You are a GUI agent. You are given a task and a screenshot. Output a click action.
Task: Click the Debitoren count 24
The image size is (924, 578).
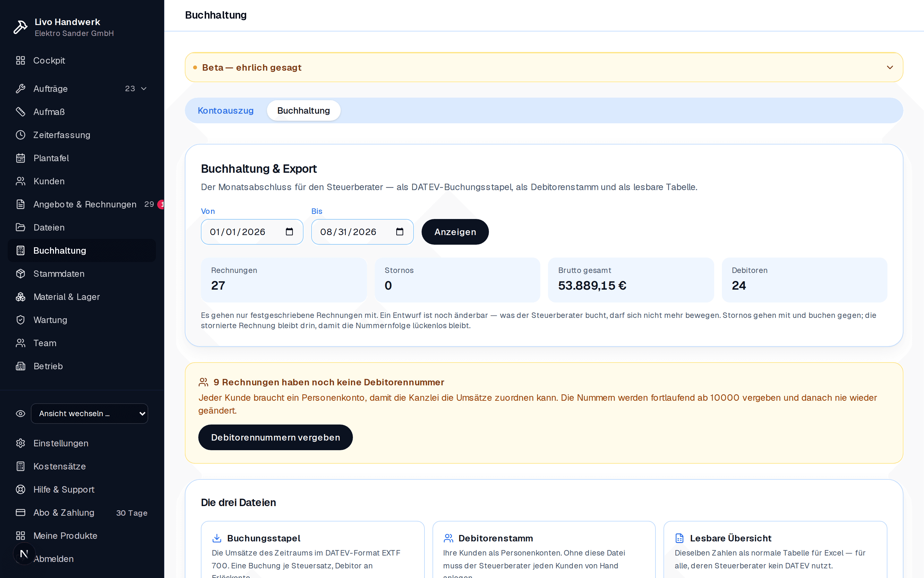point(739,285)
